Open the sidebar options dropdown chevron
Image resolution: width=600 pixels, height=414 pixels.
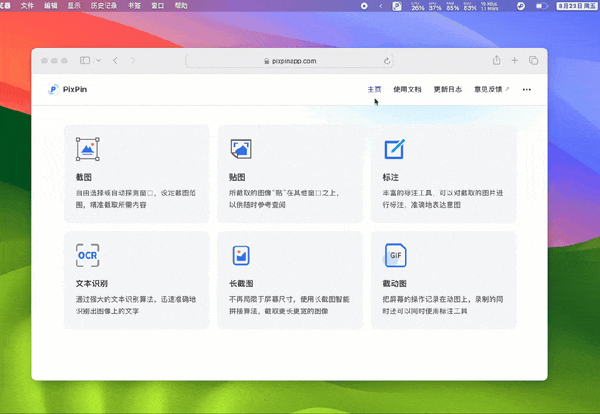click(98, 60)
